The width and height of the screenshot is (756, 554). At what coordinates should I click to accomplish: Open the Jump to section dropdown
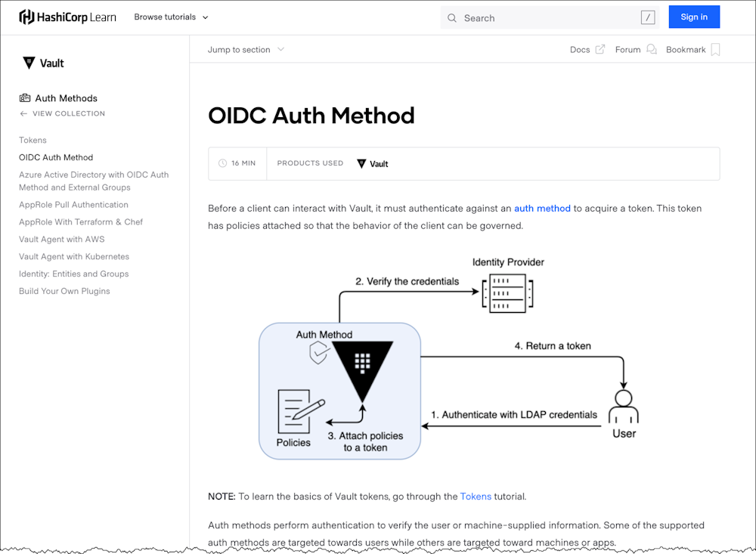[245, 49]
